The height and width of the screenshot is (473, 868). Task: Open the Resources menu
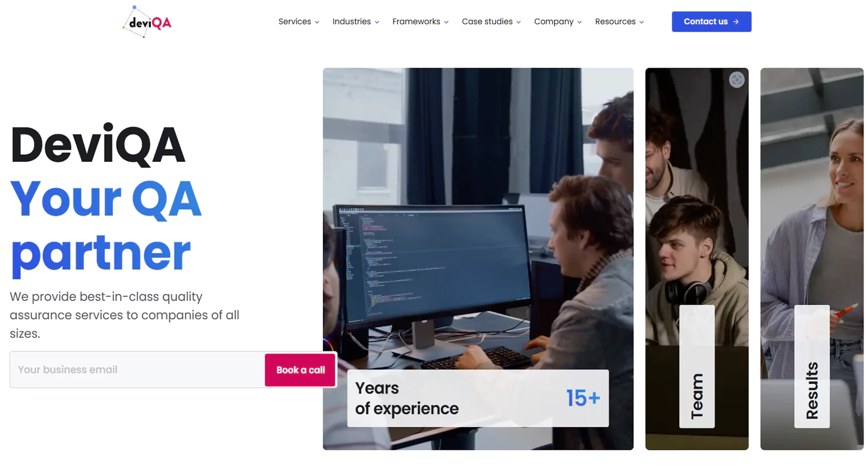coord(619,22)
